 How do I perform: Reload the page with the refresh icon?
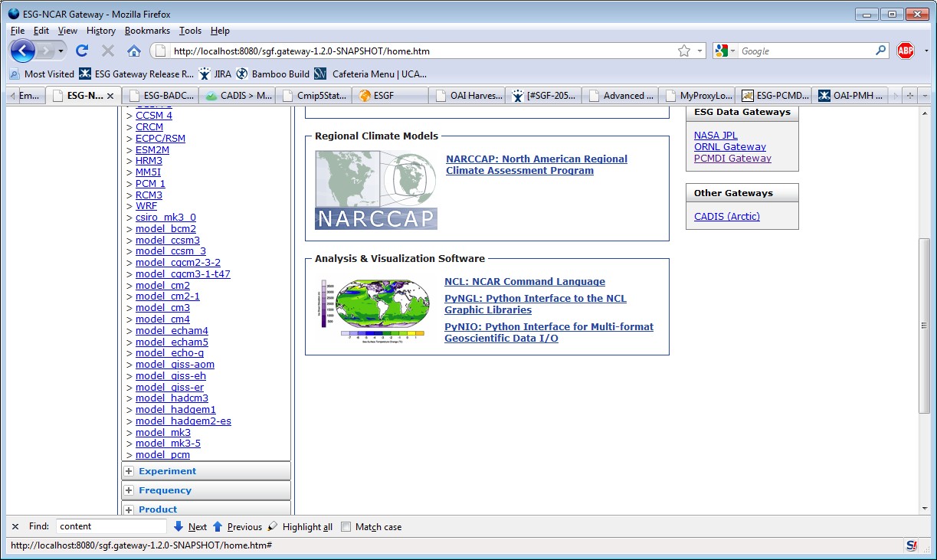(82, 51)
